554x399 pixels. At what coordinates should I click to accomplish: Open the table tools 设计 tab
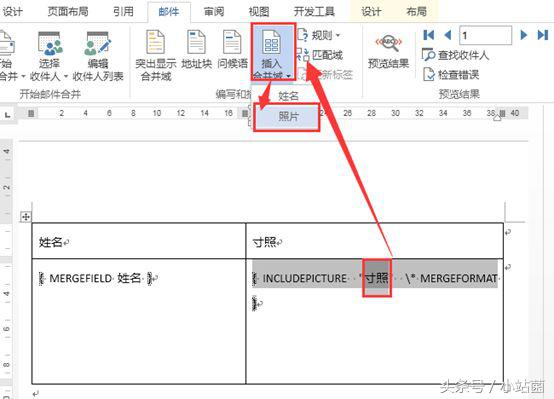coord(371,12)
